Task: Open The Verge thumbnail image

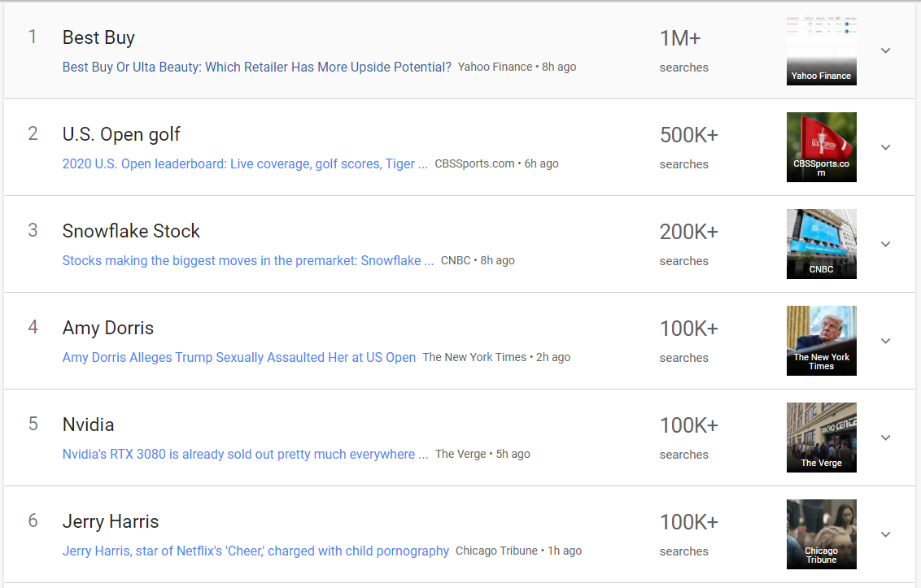Action: (x=821, y=438)
